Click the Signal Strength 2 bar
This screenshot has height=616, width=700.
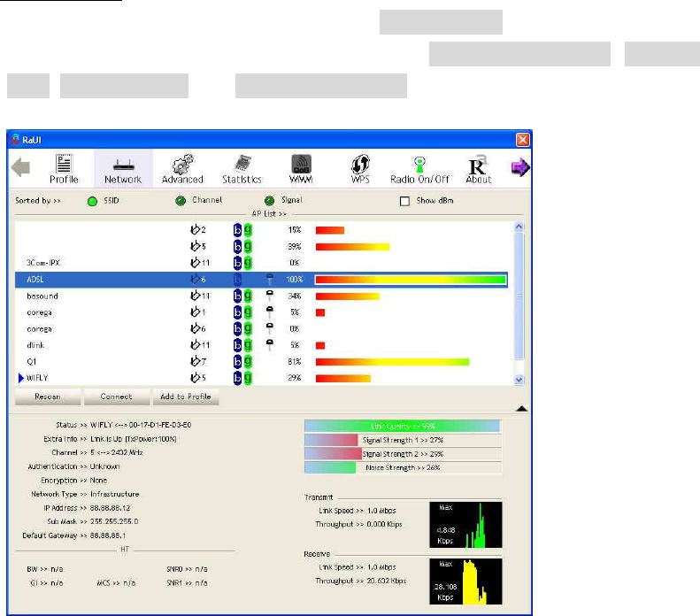click(404, 454)
